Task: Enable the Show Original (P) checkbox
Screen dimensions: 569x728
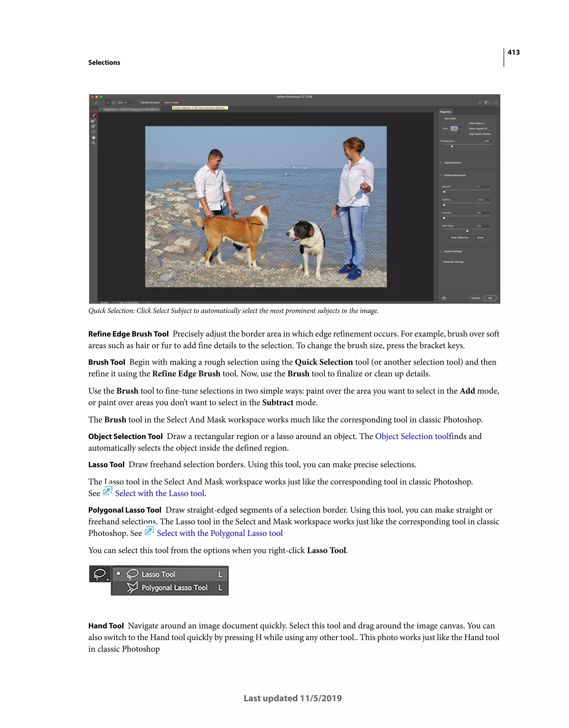Action: (x=467, y=129)
